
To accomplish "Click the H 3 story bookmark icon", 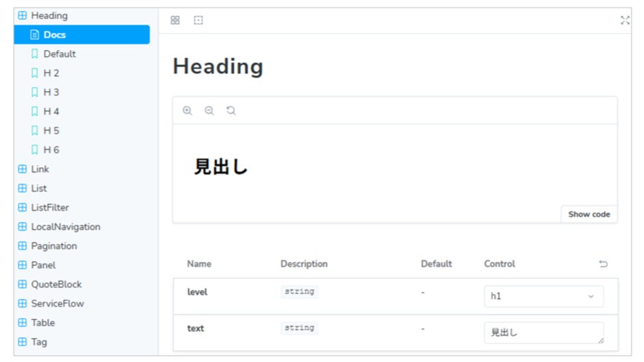I will (35, 92).
